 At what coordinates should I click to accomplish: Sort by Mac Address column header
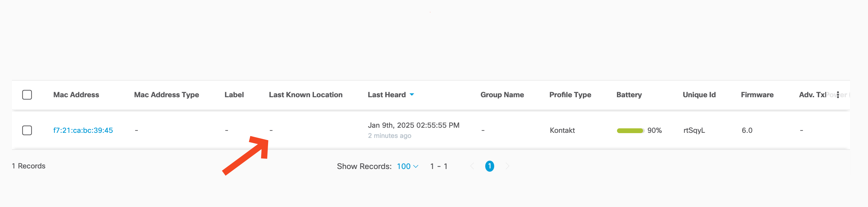pos(76,95)
